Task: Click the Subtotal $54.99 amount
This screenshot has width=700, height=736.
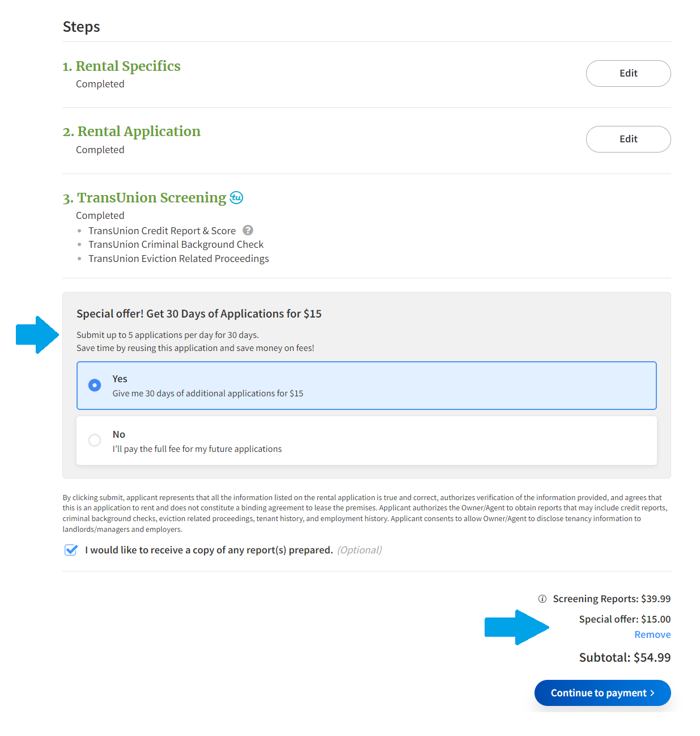Action: coord(624,657)
